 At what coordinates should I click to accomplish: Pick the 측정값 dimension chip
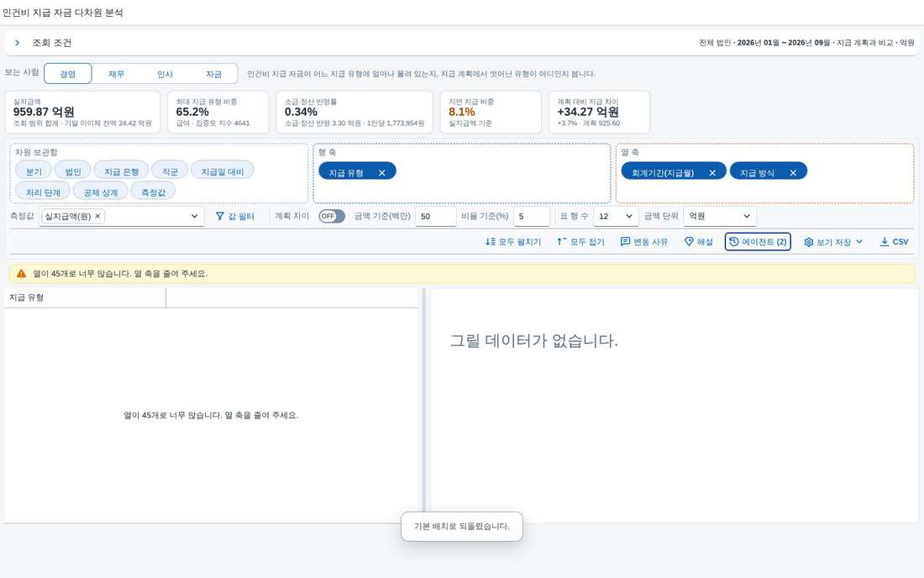(x=153, y=192)
